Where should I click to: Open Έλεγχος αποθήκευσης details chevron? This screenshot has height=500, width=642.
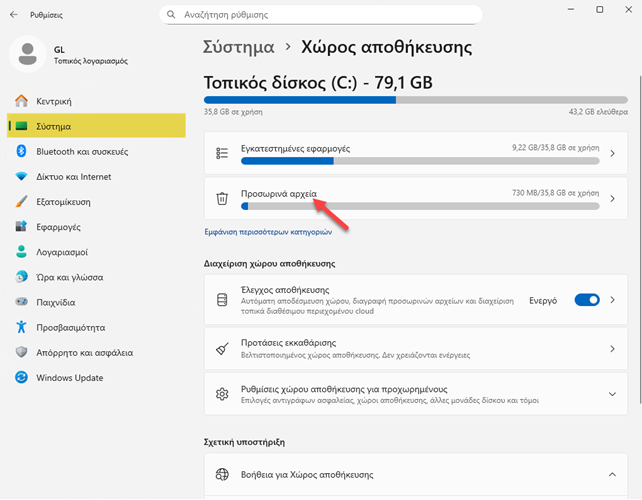tap(613, 300)
